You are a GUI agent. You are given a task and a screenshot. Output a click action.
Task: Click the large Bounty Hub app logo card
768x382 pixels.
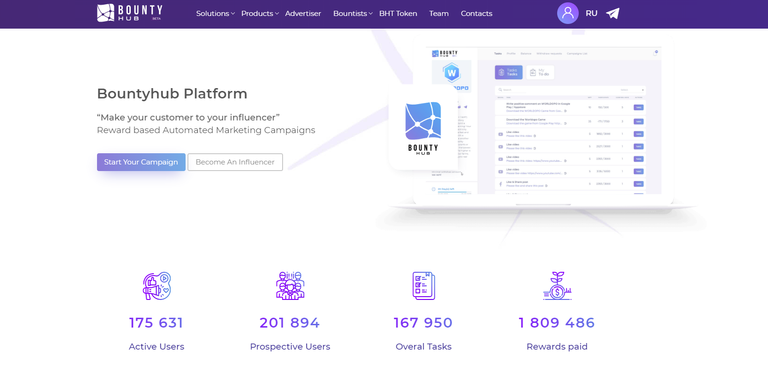(x=423, y=129)
